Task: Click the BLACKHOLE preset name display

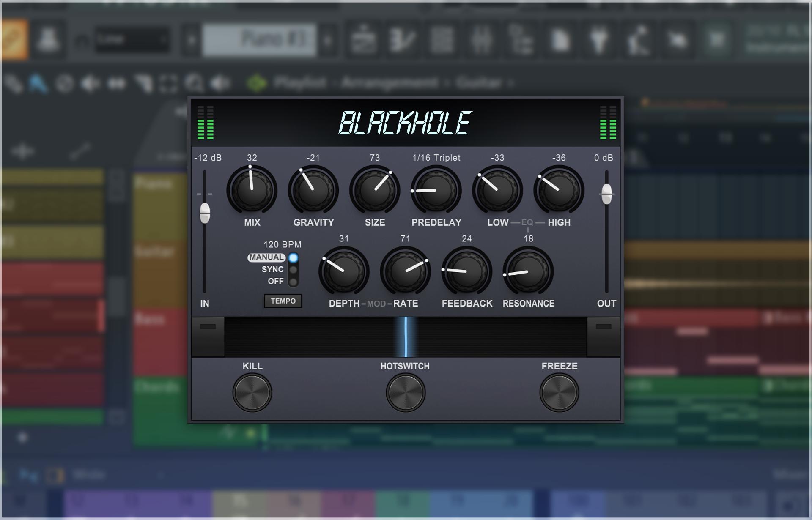Action: pyautogui.click(x=405, y=123)
